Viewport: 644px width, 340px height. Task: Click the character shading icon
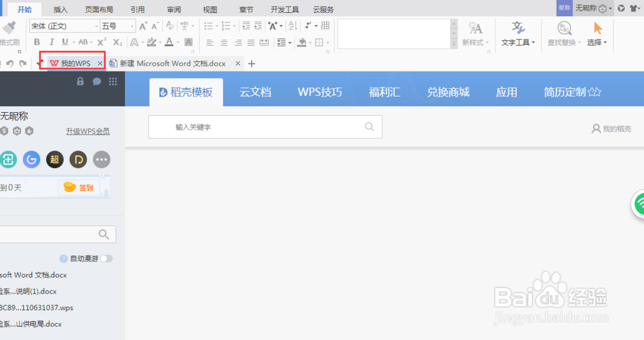189,42
